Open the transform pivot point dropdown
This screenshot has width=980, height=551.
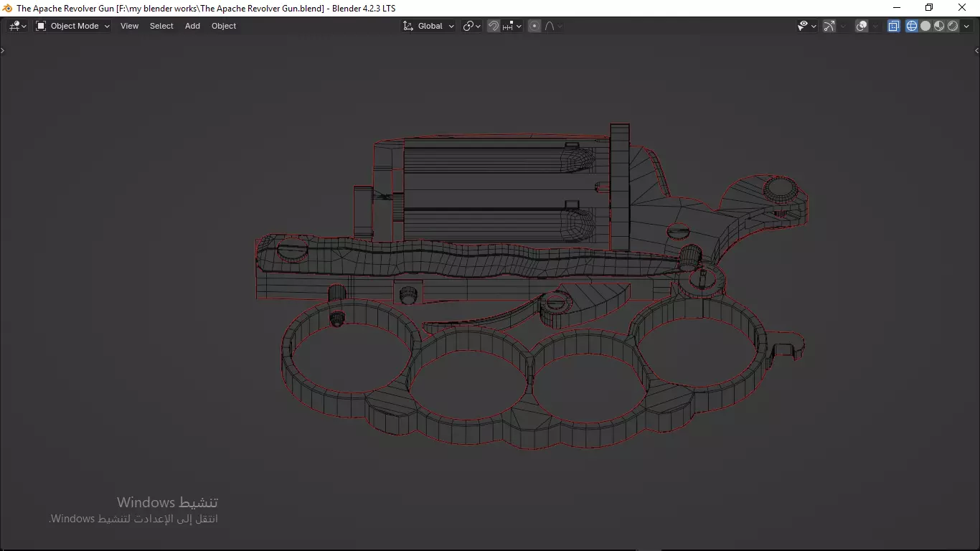(471, 26)
